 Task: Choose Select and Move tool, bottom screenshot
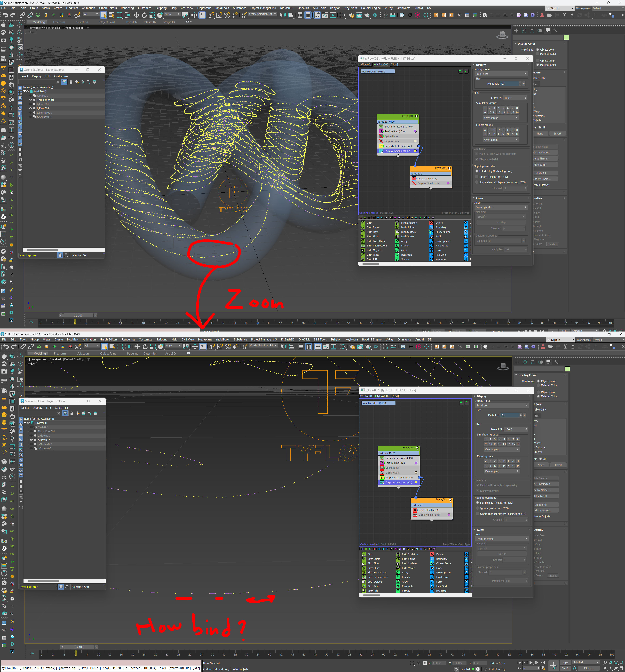pos(137,347)
